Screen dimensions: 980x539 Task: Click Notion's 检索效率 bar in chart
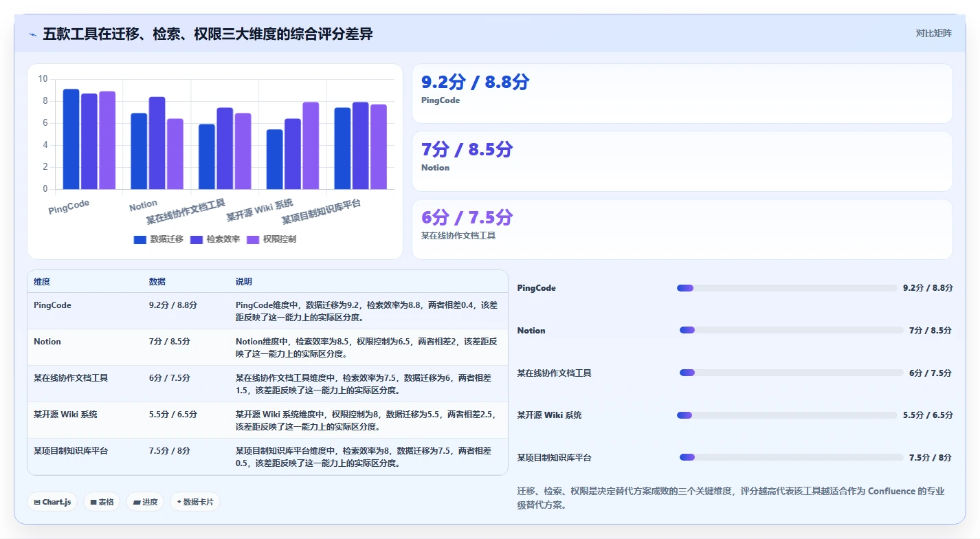pyautogui.click(x=157, y=143)
